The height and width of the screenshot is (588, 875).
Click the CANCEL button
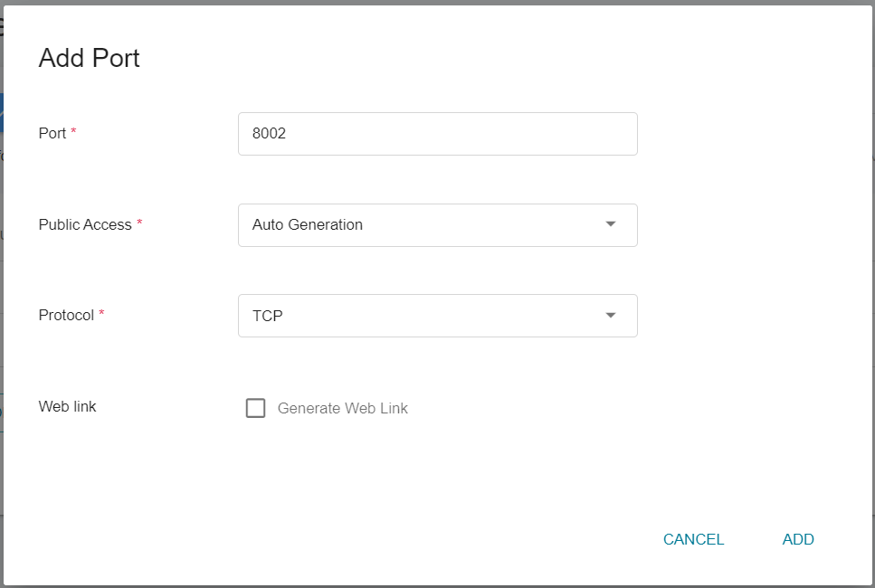coord(693,539)
